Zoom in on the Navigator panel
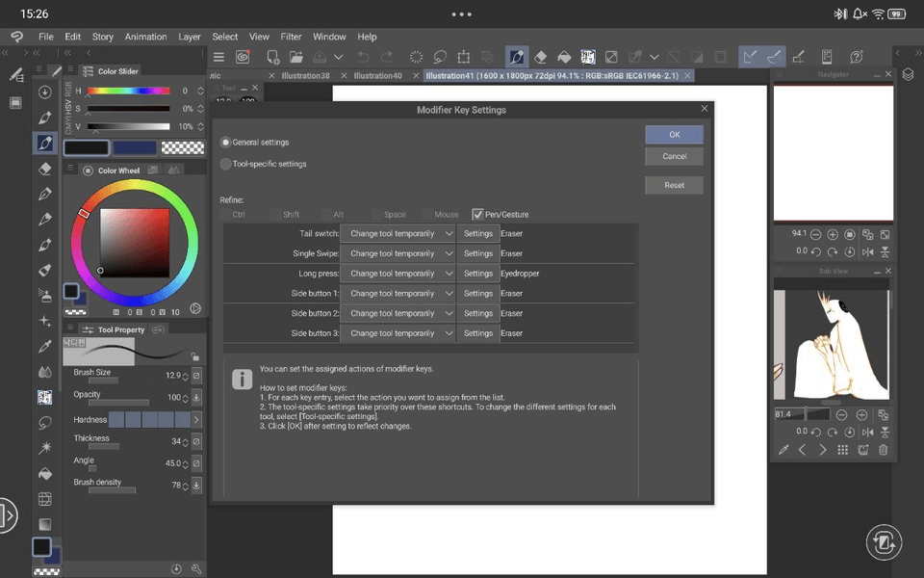The width and height of the screenshot is (924, 578). click(832, 235)
